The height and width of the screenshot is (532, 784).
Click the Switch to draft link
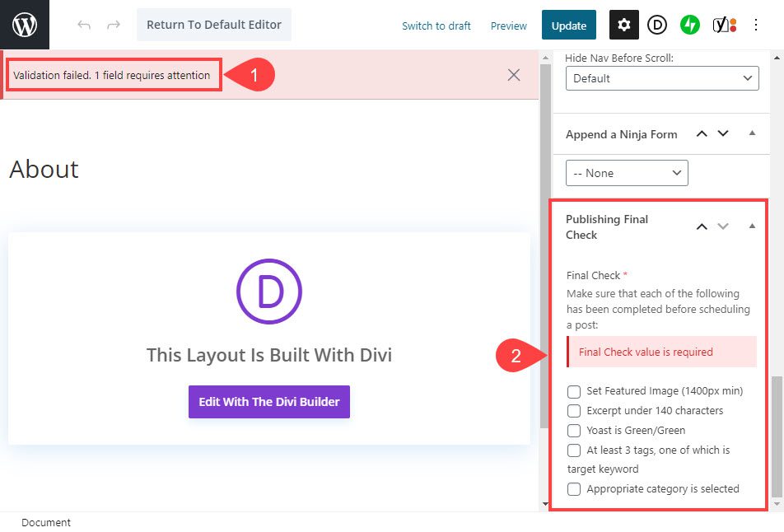pyautogui.click(x=436, y=26)
